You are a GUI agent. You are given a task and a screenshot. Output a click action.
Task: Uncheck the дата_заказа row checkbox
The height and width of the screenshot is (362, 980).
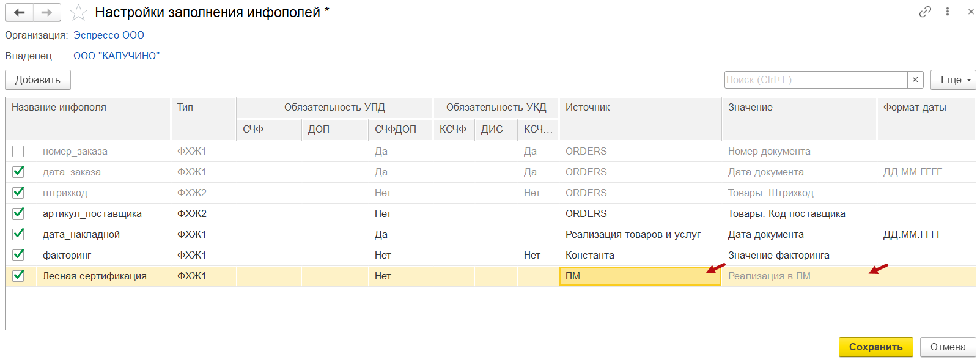pos(18,172)
